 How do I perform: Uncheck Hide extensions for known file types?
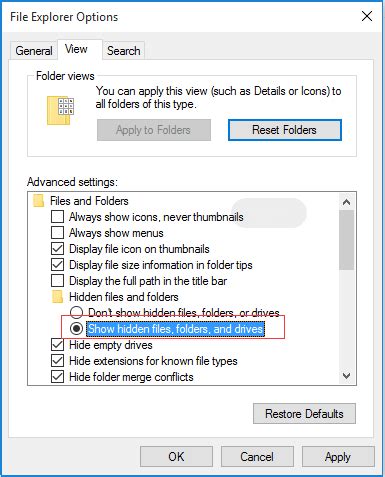[x=57, y=361]
